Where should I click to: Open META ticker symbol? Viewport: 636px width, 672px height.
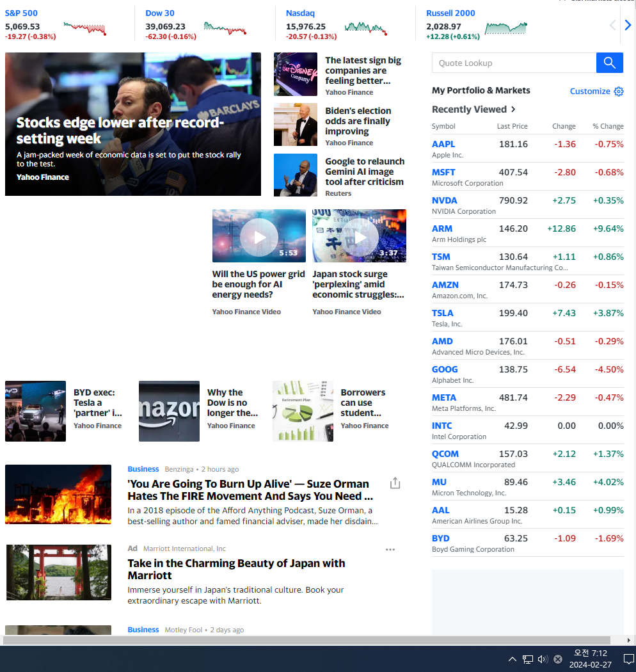pos(444,397)
